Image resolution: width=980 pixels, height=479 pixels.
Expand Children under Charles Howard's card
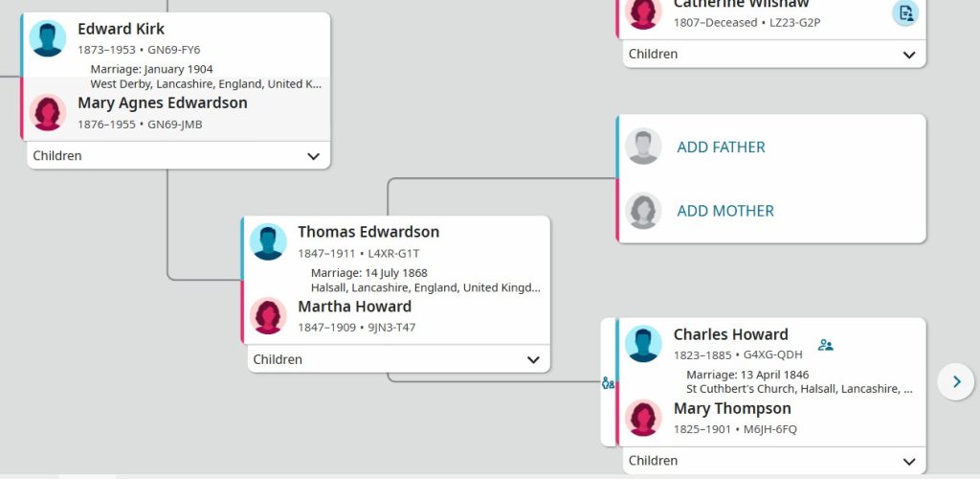pos(774,461)
